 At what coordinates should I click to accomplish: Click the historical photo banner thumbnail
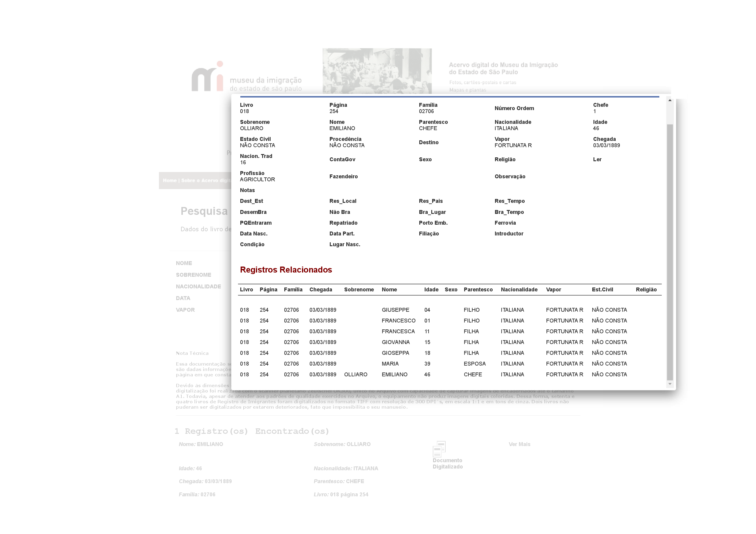pos(377,71)
